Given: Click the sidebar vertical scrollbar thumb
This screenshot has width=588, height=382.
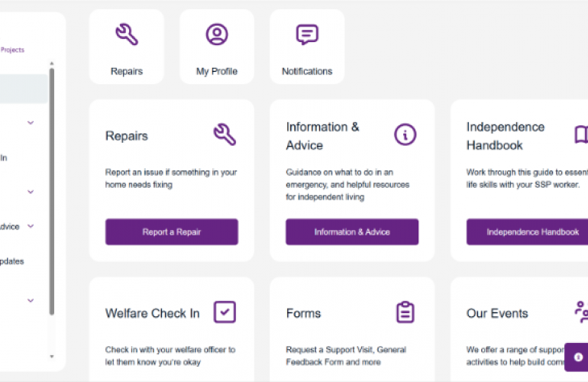Looking at the screenshot, I should pyautogui.click(x=52, y=191).
